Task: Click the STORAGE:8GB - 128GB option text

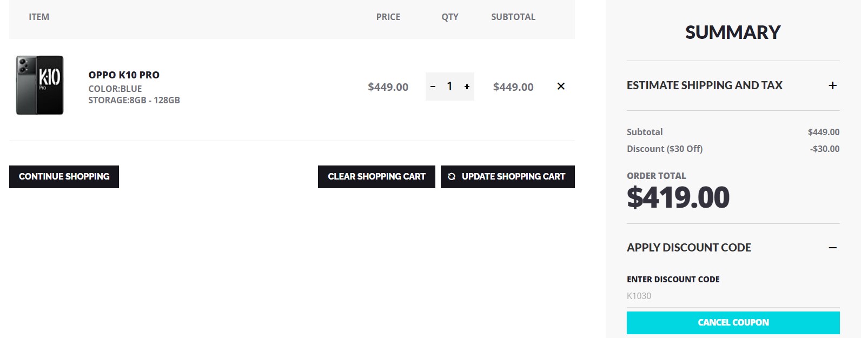Action: pyautogui.click(x=134, y=100)
